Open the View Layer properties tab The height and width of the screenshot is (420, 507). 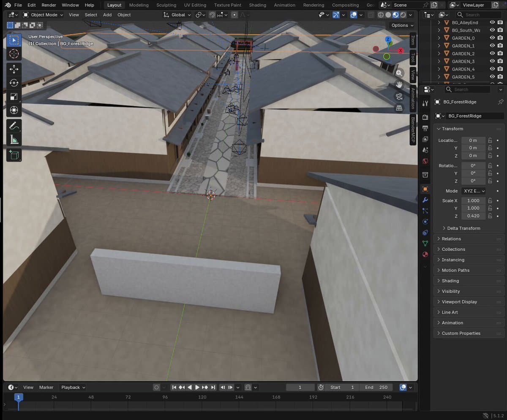[x=425, y=139]
